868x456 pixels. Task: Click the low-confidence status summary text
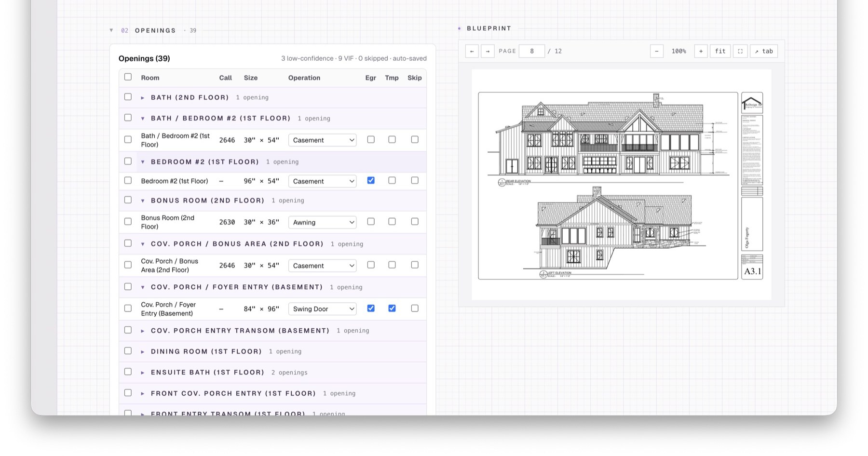(x=307, y=58)
